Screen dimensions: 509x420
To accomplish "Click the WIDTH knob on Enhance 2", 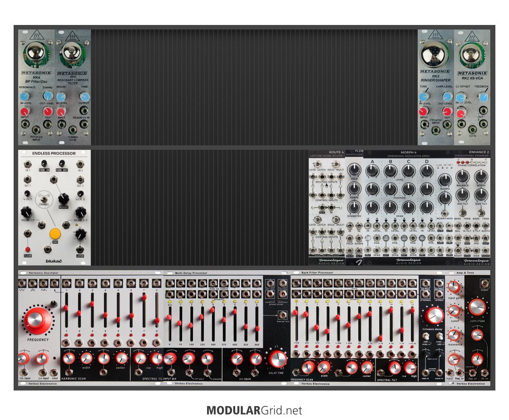I will (481, 176).
